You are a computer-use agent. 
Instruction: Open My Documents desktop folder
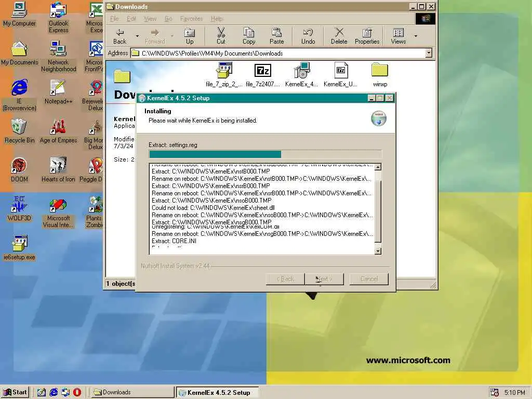(19, 54)
